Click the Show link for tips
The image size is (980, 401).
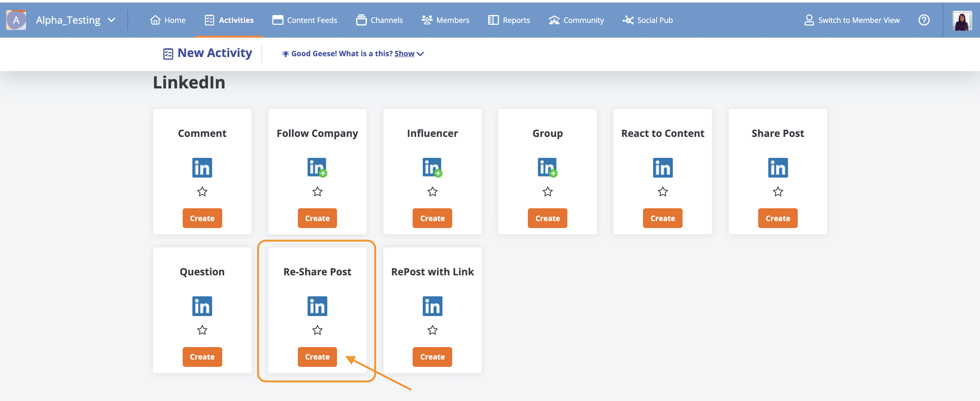404,54
